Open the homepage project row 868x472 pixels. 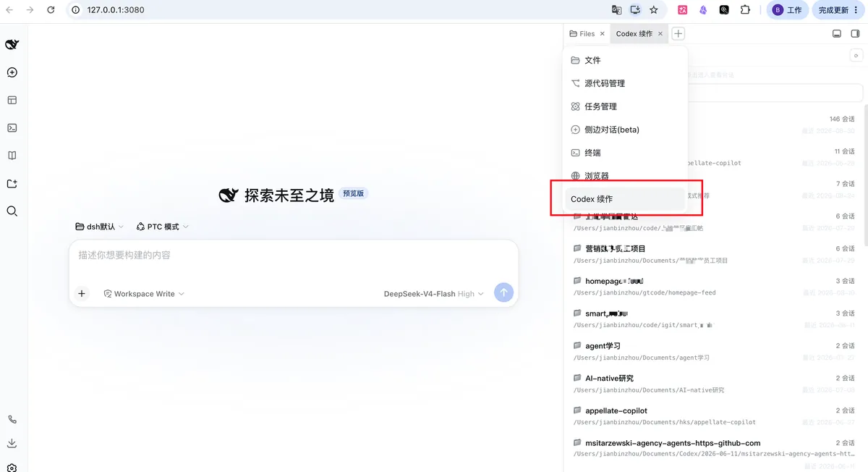714,286
